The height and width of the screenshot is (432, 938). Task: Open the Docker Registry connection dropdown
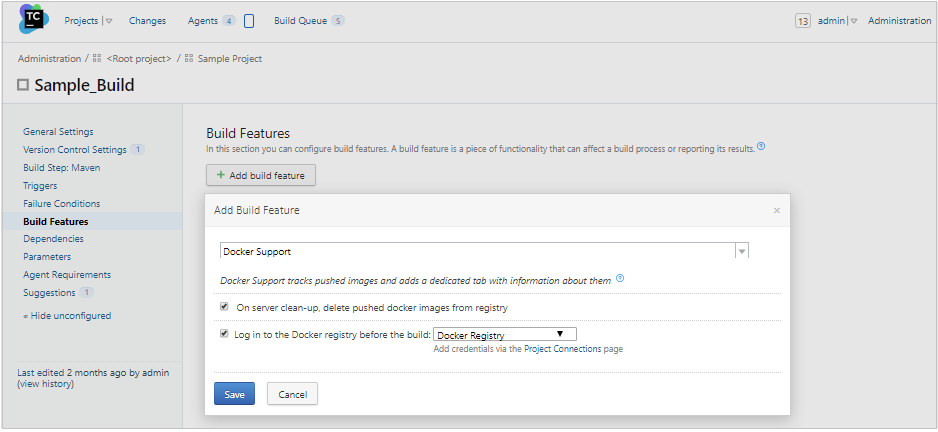point(505,334)
